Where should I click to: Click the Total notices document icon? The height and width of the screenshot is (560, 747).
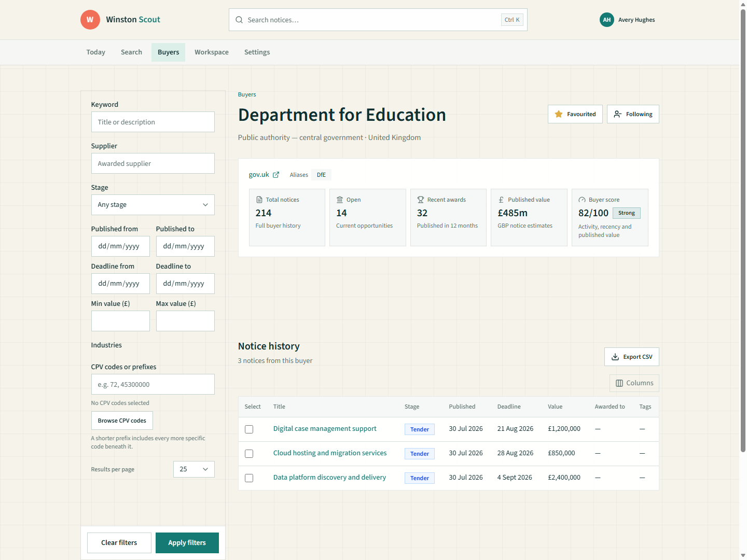[x=259, y=200]
